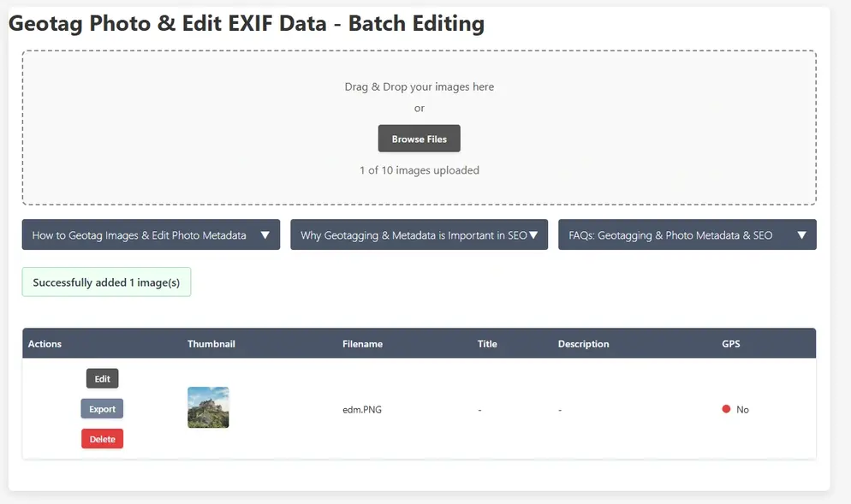The width and height of the screenshot is (851, 504).
Task: Click the GPS column header
Action: pos(730,343)
